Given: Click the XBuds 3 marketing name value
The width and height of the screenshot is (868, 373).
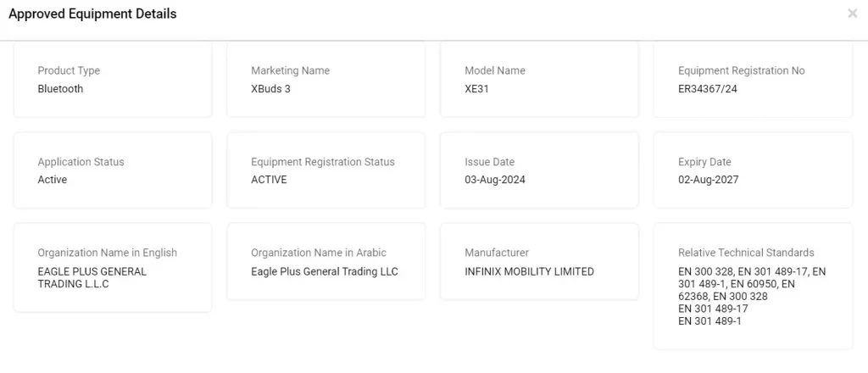Looking at the screenshot, I should point(270,89).
